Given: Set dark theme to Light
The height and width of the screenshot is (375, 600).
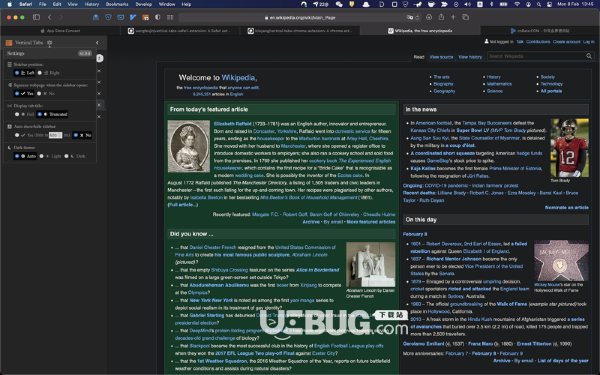Looking at the screenshot, I should 51,156.
